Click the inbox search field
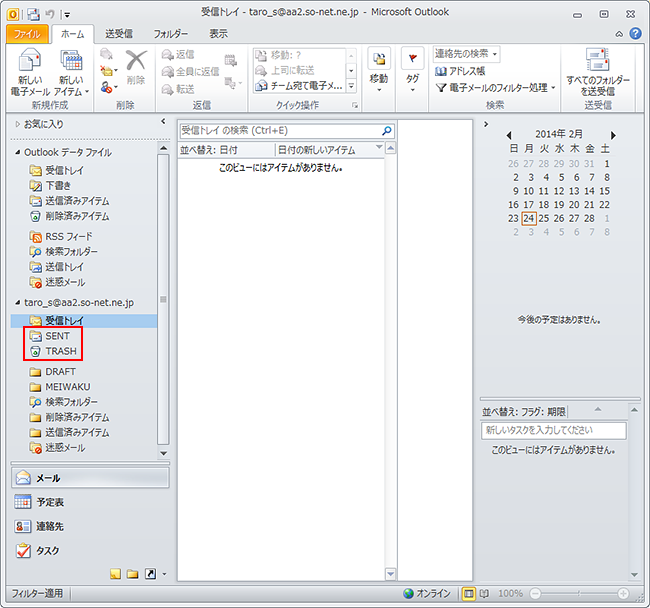The image size is (650, 608). [x=278, y=130]
